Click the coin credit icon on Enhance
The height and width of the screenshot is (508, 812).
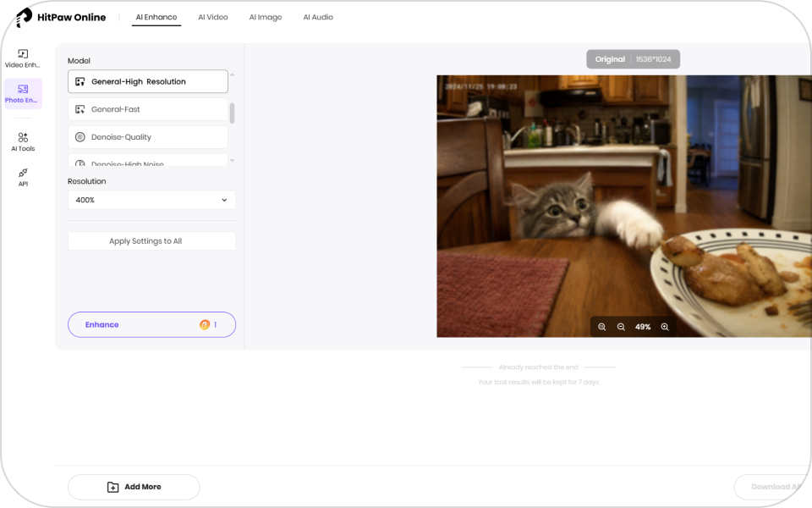[x=205, y=324]
